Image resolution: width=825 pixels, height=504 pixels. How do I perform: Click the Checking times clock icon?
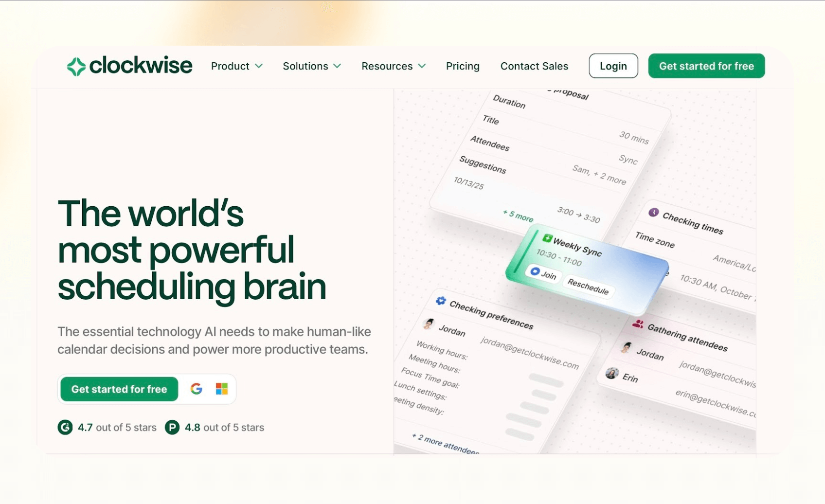(x=654, y=213)
